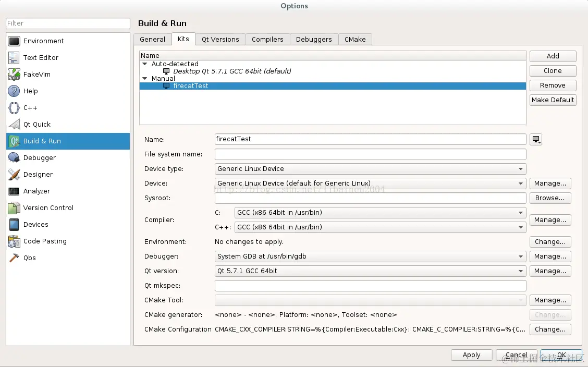
Task: Click monitor icon of Desktop Qt 5.7.1 kit
Action: click(166, 71)
